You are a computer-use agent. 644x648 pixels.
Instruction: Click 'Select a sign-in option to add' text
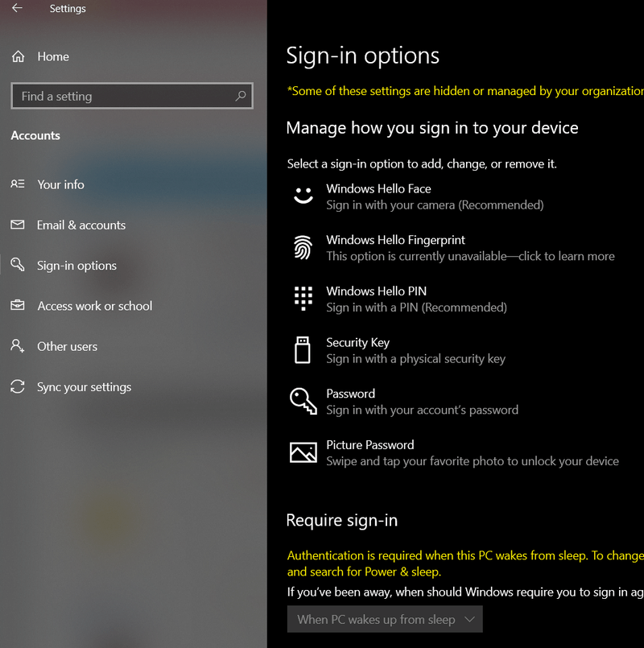click(422, 164)
